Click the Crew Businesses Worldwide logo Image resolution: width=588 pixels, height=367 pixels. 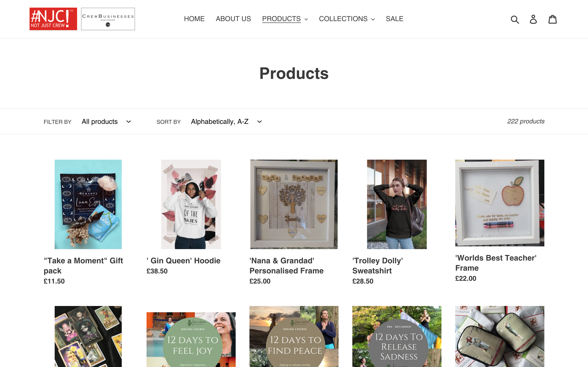pyautogui.click(x=108, y=19)
